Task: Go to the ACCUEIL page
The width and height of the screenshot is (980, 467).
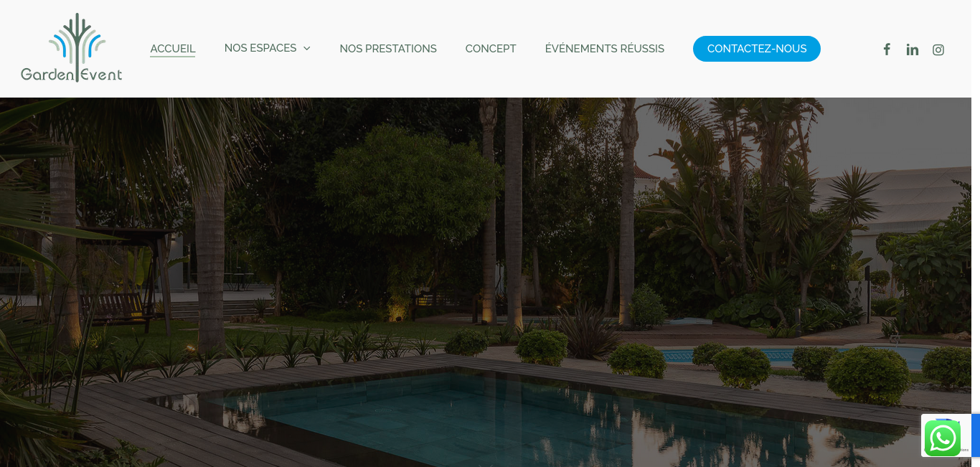Action: click(173, 49)
